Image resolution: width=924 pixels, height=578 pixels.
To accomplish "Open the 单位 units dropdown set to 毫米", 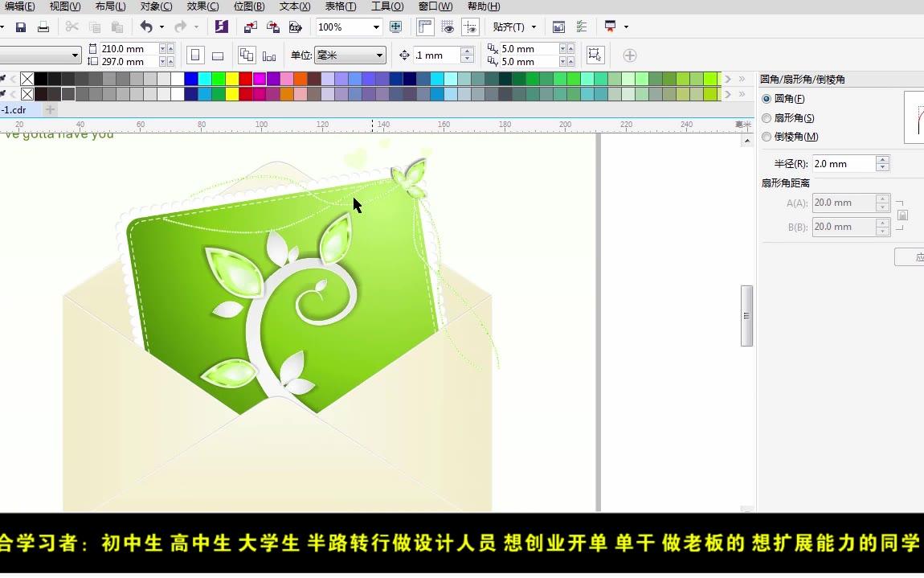I will tap(379, 55).
